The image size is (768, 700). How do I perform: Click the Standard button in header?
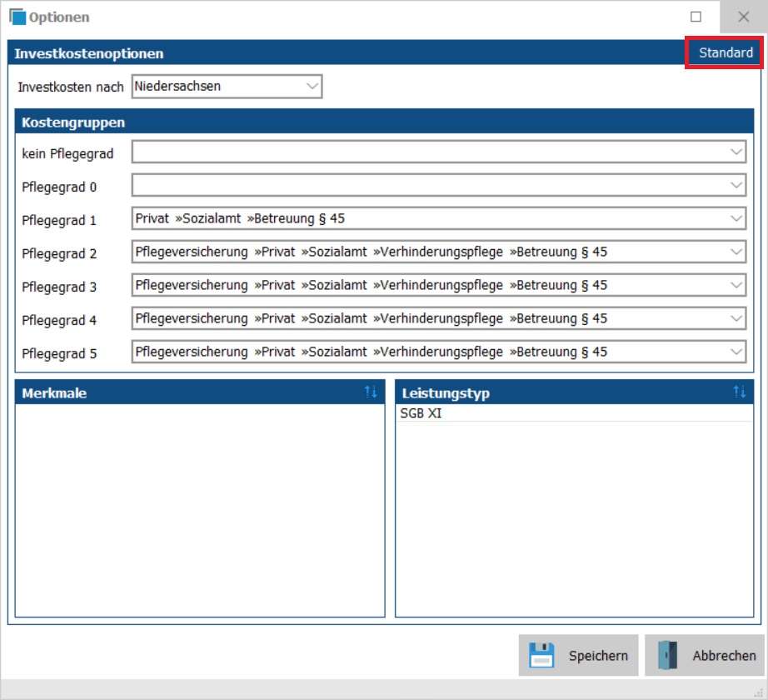tap(725, 52)
